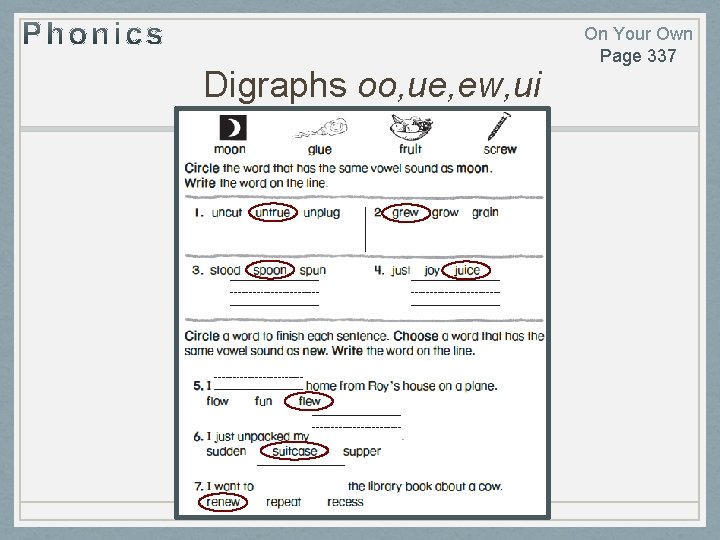Select the circled word 'juice'
720x540 pixels.
pyautogui.click(x=466, y=270)
